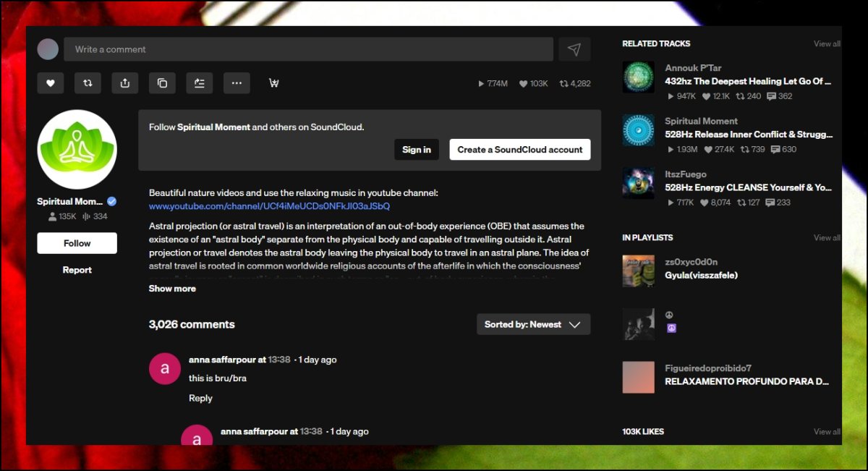View all in playlists
Image resolution: width=868 pixels, height=471 pixels.
click(x=827, y=237)
